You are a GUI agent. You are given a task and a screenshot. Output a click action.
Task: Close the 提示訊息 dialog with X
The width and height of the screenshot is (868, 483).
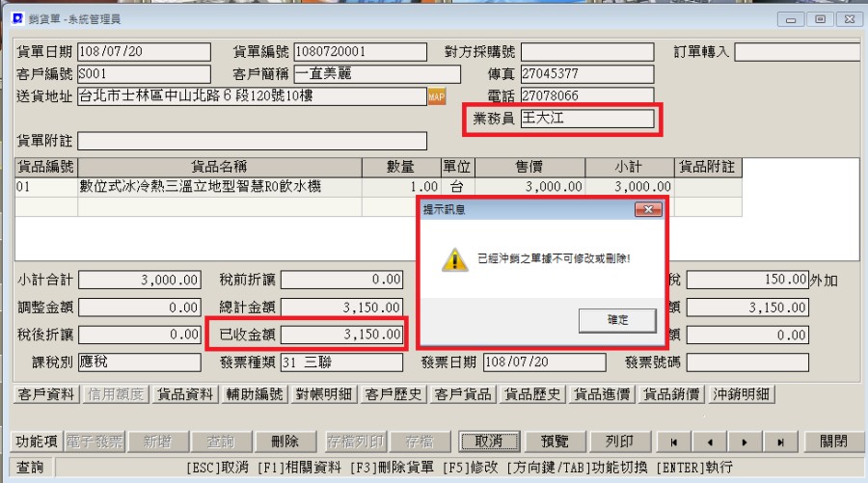[x=648, y=209]
